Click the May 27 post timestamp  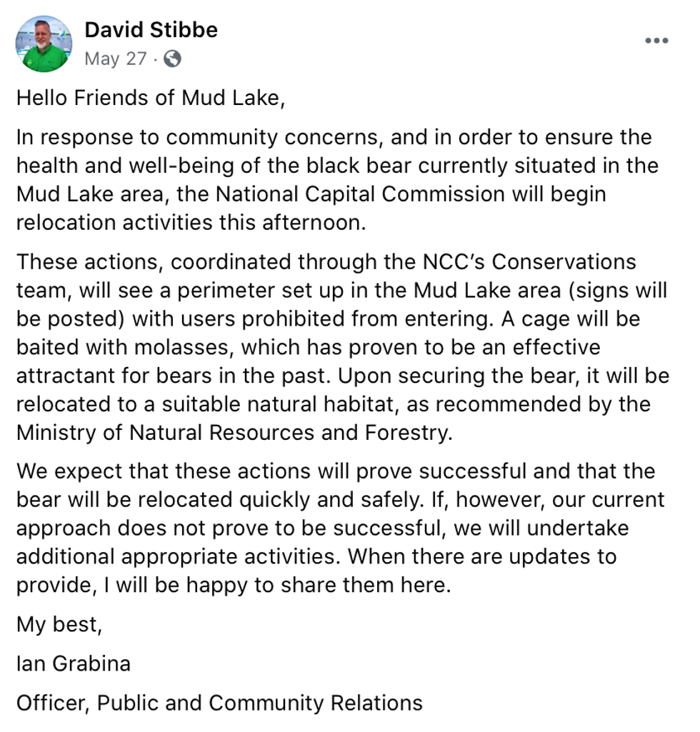pos(115,59)
